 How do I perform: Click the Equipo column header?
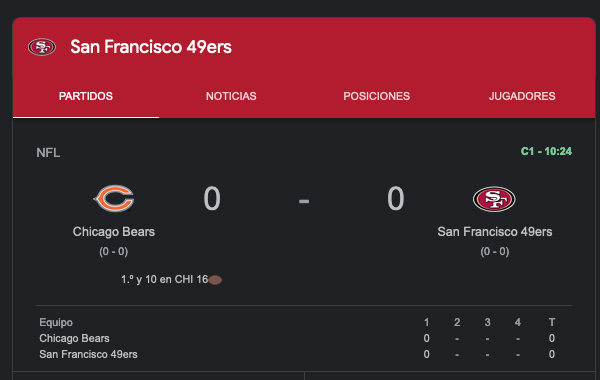point(56,322)
